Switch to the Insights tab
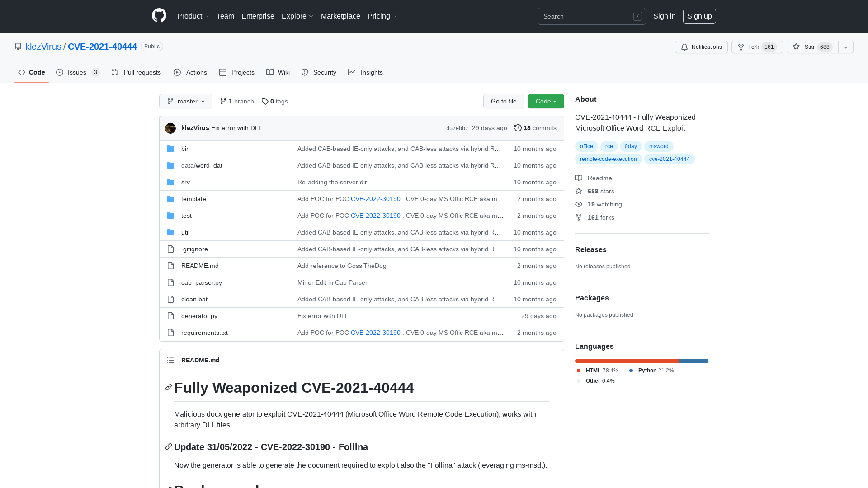Viewport: 868px width, 488px height. click(365, 72)
